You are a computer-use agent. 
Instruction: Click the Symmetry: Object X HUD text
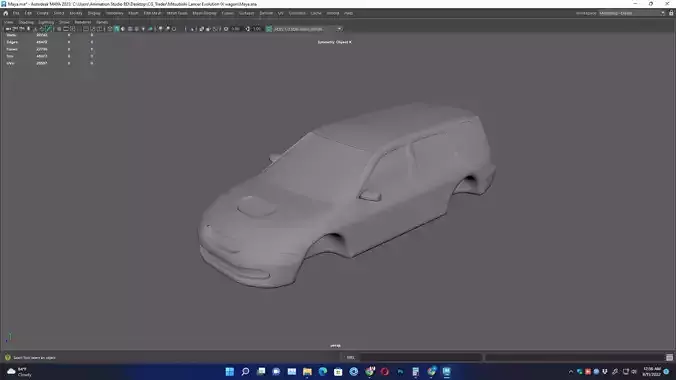[x=335, y=42]
